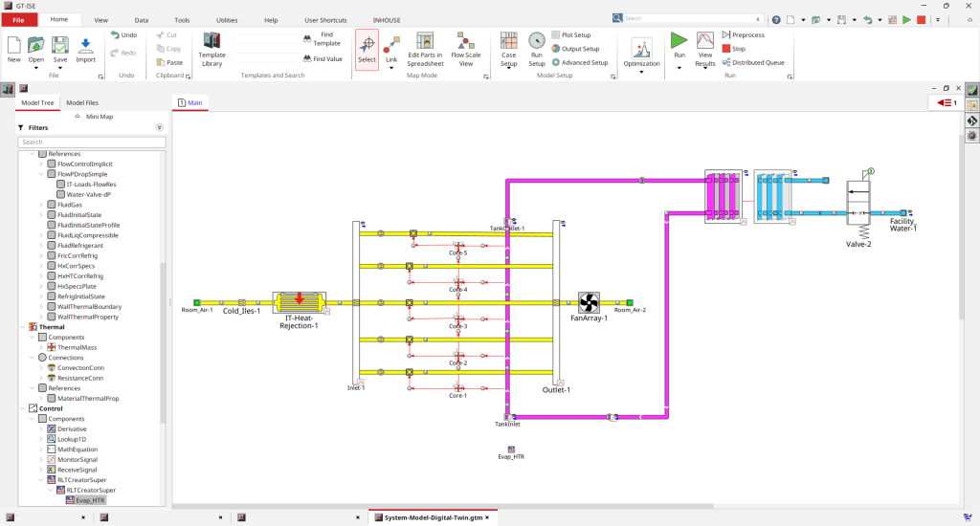Open the Link tool dropdown arrow
The height and width of the screenshot is (526, 980).
(x=390, y=68)
